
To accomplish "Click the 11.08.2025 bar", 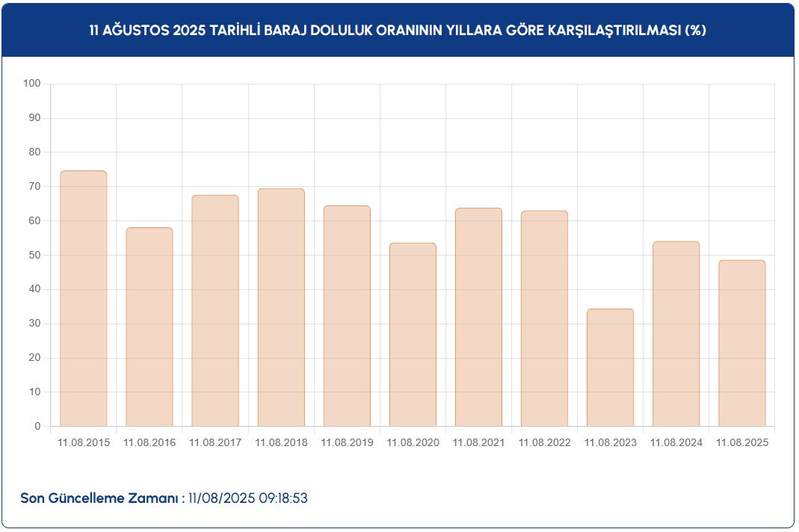I will pyautogui.click(x=741, y=344).
